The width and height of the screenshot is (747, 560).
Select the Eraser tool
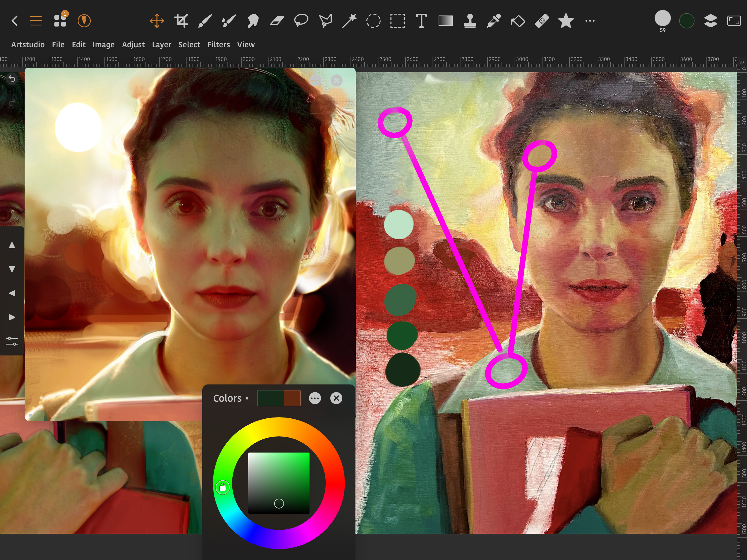(277, 21)
